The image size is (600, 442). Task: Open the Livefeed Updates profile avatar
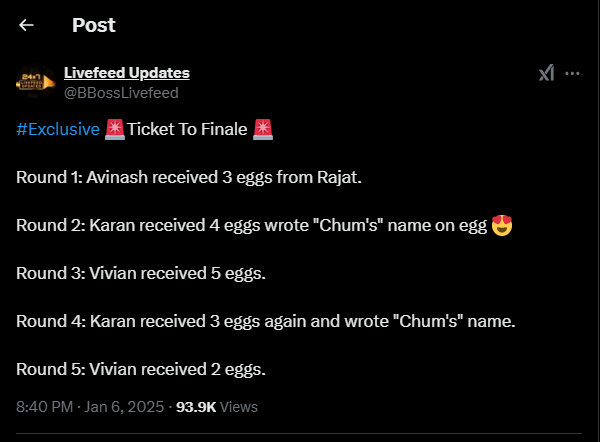(36, 82)
